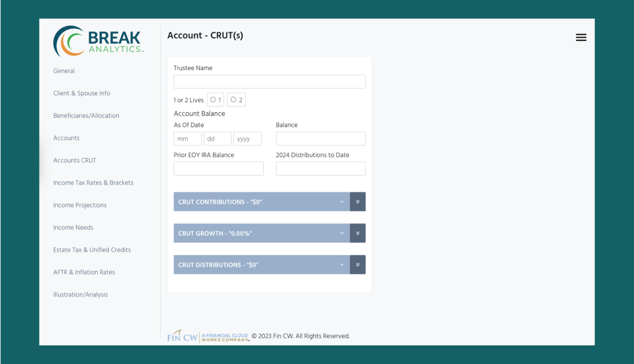Expand CRUT Distributions - "$0" section
The width and height of the screenshot is (634, 364).
click(x=262, y=264)
